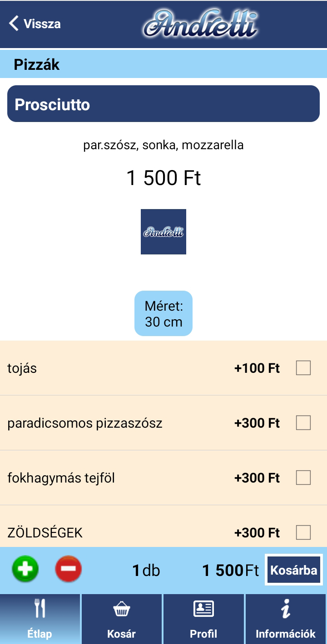Check the tojás extra topping box
Viewport: 327px width, 644px height.
(x=303, y=368)
